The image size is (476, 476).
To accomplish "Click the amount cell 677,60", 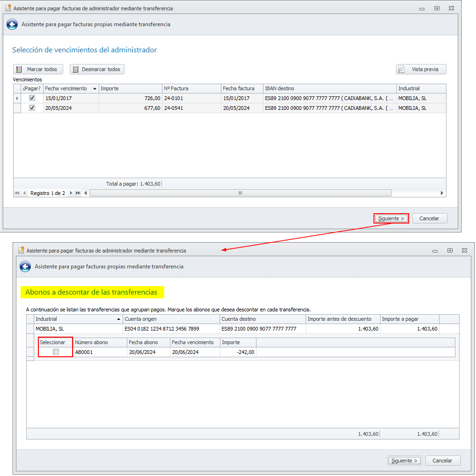I will click(x=131, y=108).
